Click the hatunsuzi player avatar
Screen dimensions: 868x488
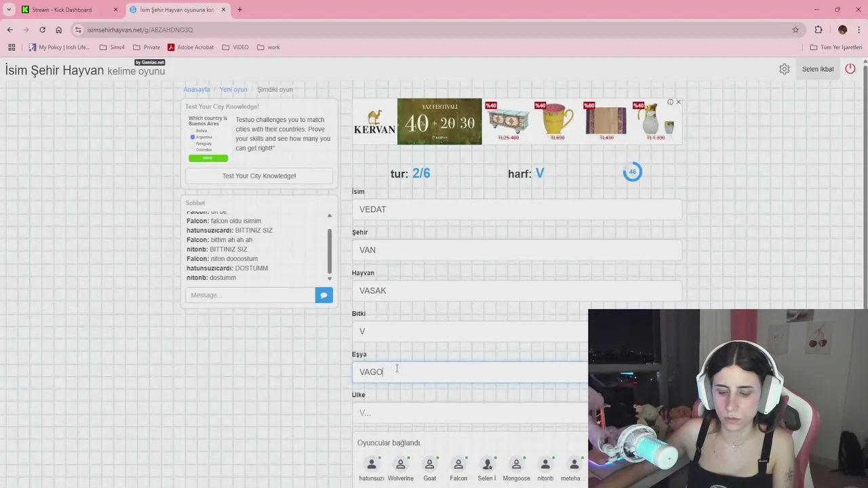(372, 464)
